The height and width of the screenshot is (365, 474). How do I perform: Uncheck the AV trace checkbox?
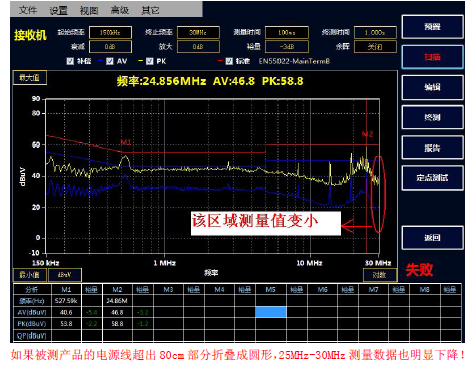pos(110,61)
